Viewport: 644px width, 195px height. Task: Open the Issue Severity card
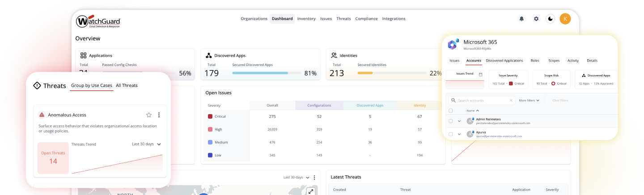pos(508,79)
